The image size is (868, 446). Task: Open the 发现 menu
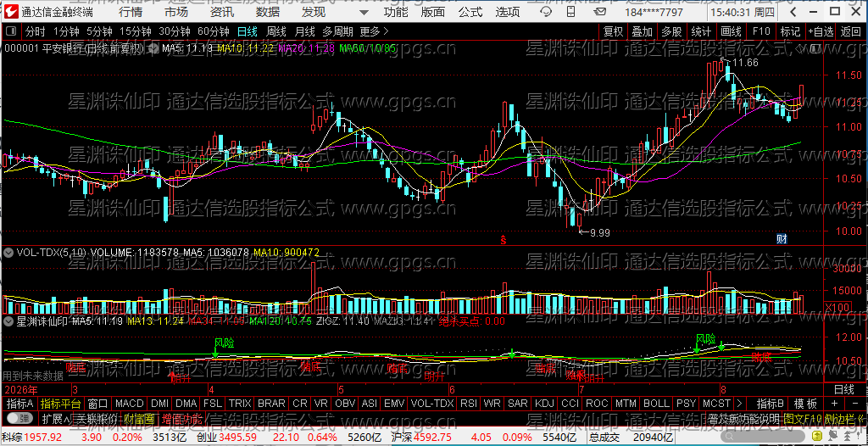coord(314,12)
